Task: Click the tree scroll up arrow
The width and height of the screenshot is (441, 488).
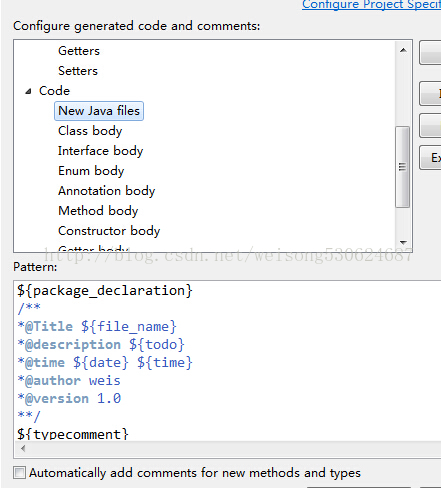Action: pyautogui.click(x=403, y=50)
